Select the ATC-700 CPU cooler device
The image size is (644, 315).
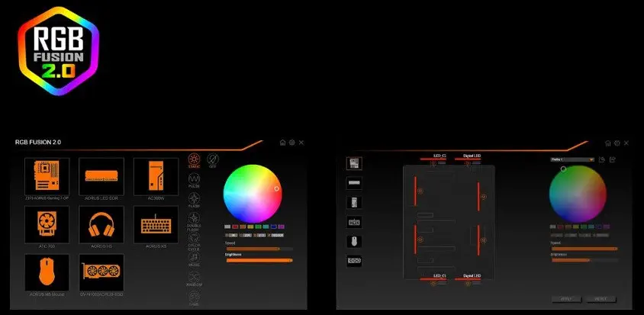coord(47,225)
